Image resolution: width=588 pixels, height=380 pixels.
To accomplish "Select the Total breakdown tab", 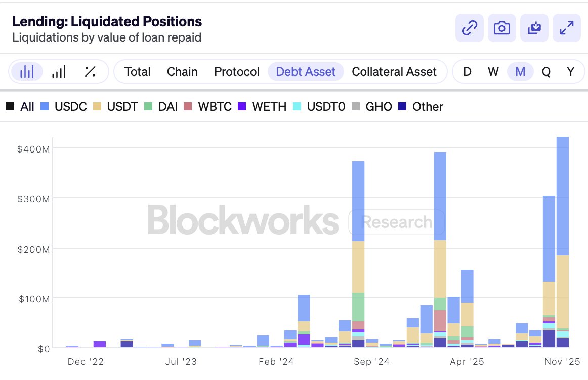I will [138, 72].
